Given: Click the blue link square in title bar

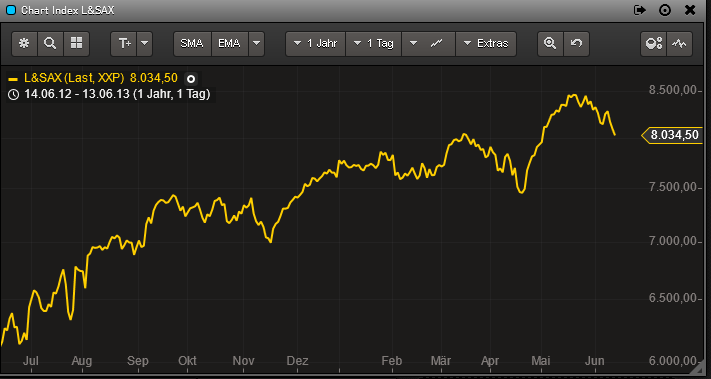Looking at the screenshot, I should [x=11, y=10].
